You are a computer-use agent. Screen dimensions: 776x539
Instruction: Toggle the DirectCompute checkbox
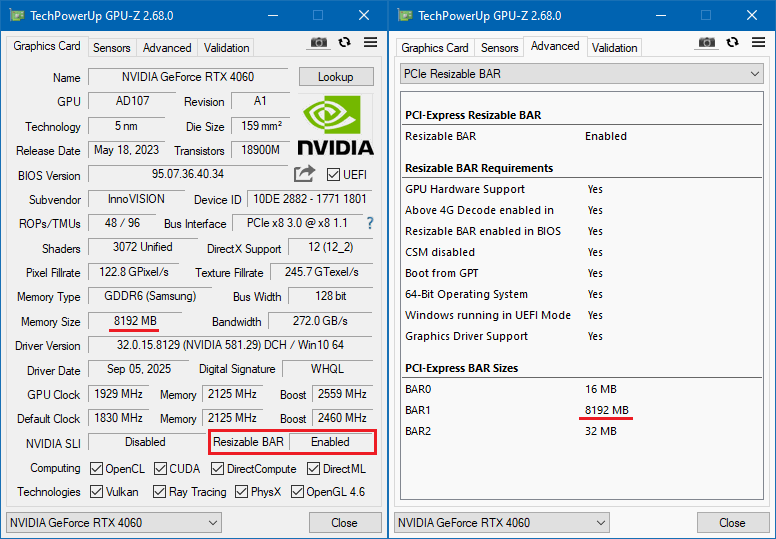(217, 469)
